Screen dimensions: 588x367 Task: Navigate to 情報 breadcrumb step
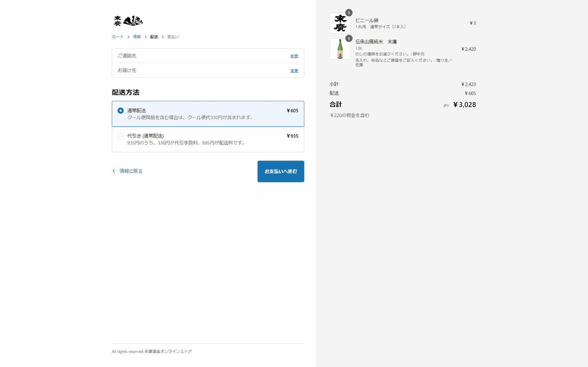point(137,37)
